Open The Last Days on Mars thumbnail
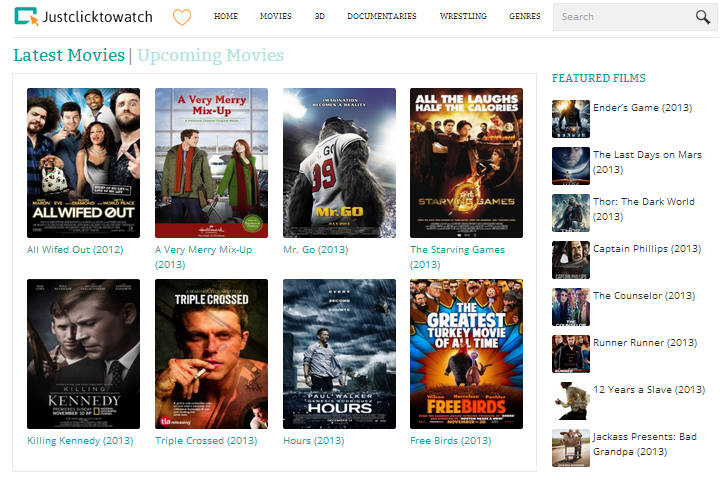722x477 pixels. (571, 166)
